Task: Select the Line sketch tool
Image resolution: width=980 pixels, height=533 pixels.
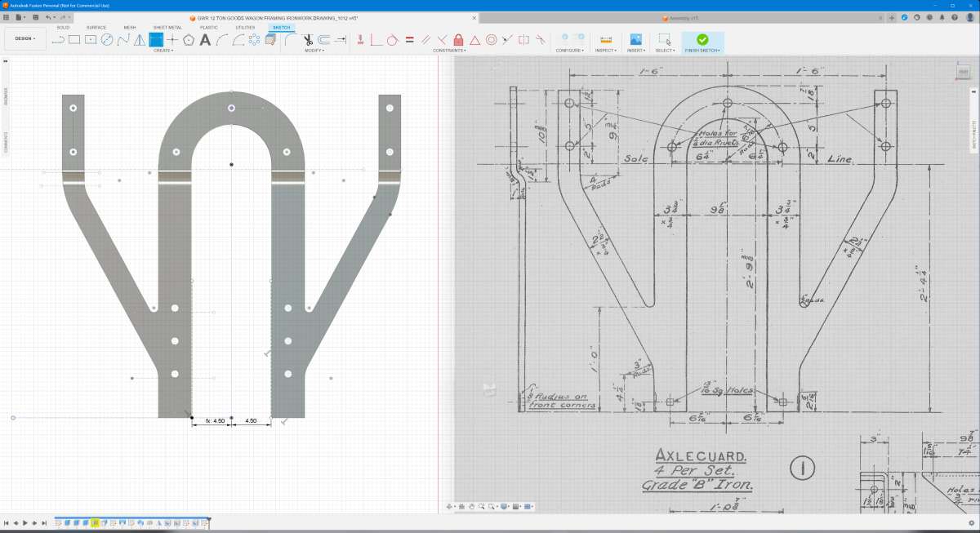Action: pos(58,38)
